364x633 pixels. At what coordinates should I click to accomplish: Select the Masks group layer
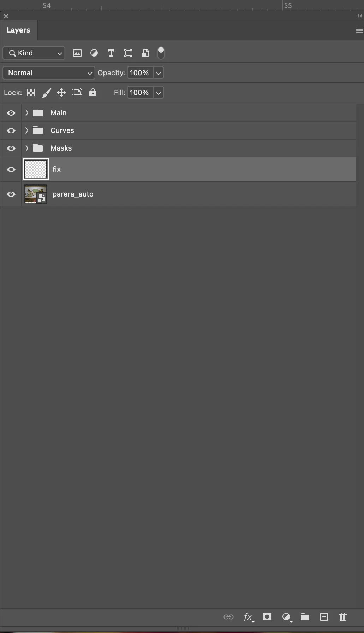[189, 148]
